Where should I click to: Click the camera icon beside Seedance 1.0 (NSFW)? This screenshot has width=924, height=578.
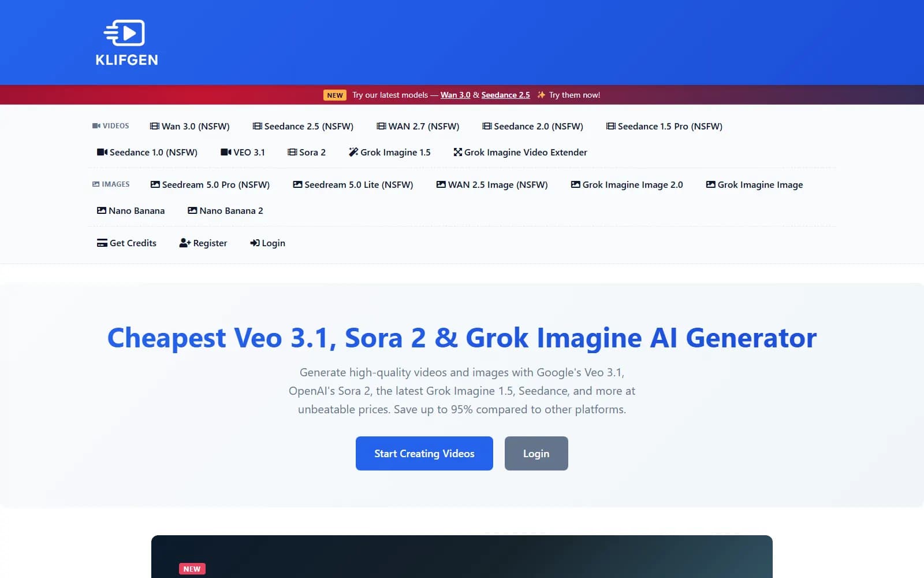point(102,152)
